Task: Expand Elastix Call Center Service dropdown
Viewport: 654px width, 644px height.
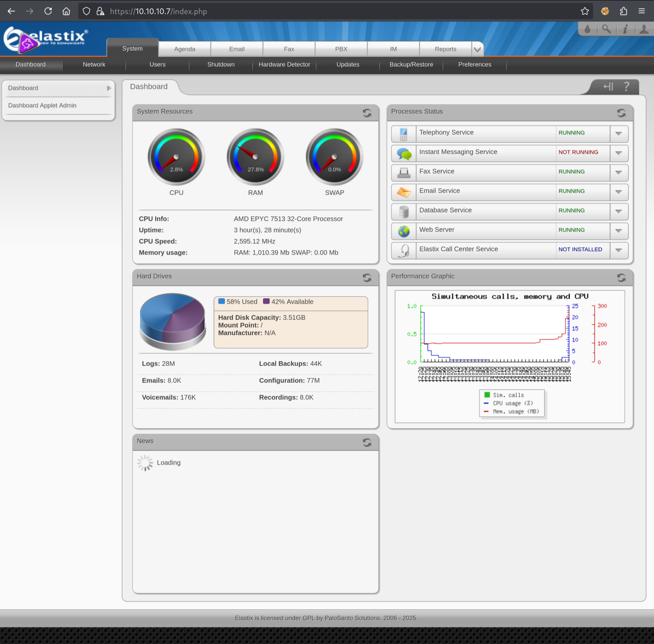Action: [x=619, y=250]
